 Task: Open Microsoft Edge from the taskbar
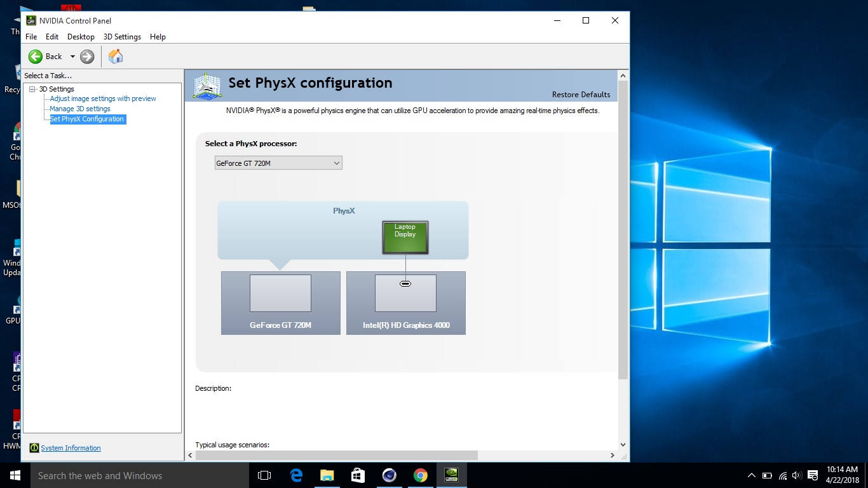(x=296, y=475)
